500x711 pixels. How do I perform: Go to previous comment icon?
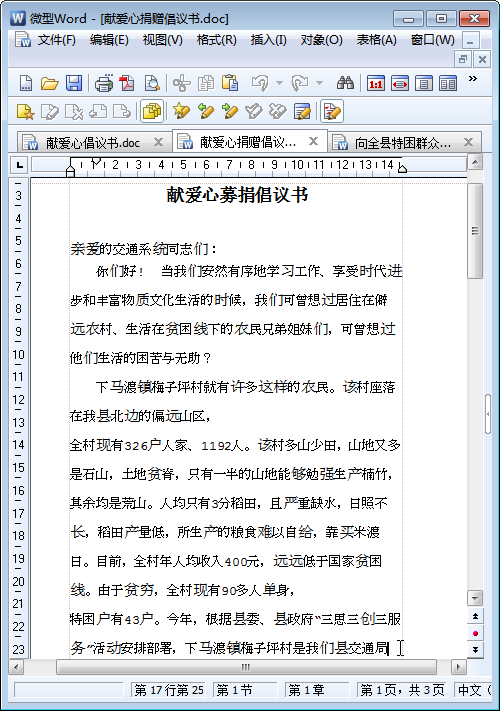click(x=98, y=112)
